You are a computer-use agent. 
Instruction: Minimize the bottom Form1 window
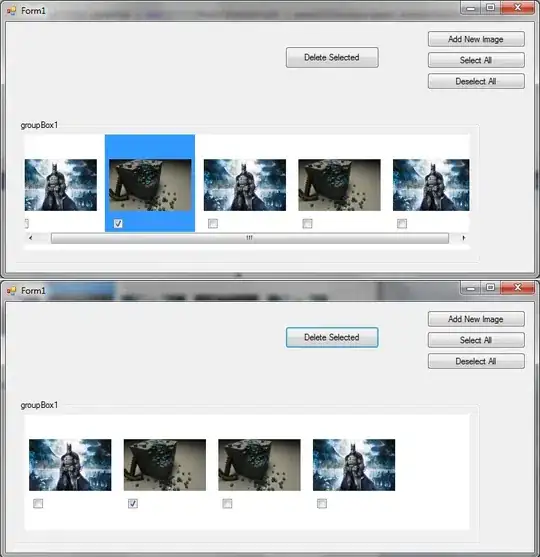click(x=471, y=288)
